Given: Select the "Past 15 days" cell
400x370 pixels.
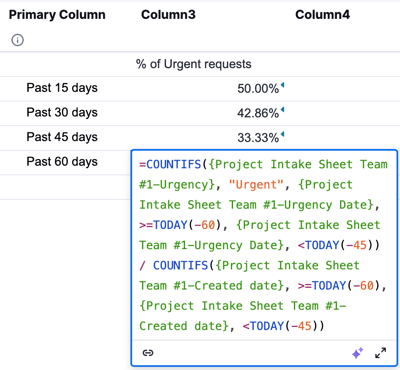Looking at the screenshot, I should tap(62, 88).
